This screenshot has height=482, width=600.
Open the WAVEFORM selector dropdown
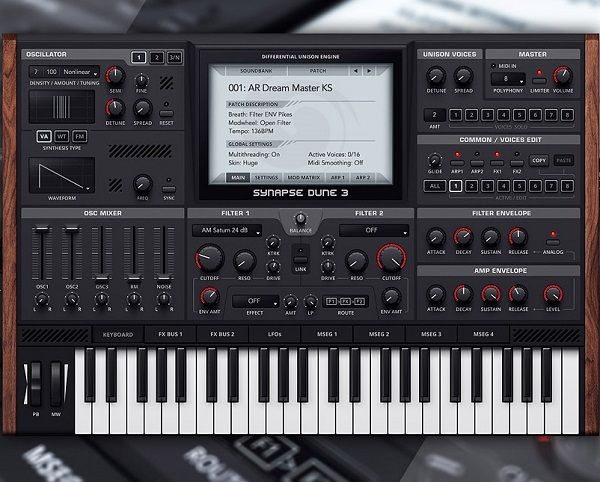coord(62,175)
